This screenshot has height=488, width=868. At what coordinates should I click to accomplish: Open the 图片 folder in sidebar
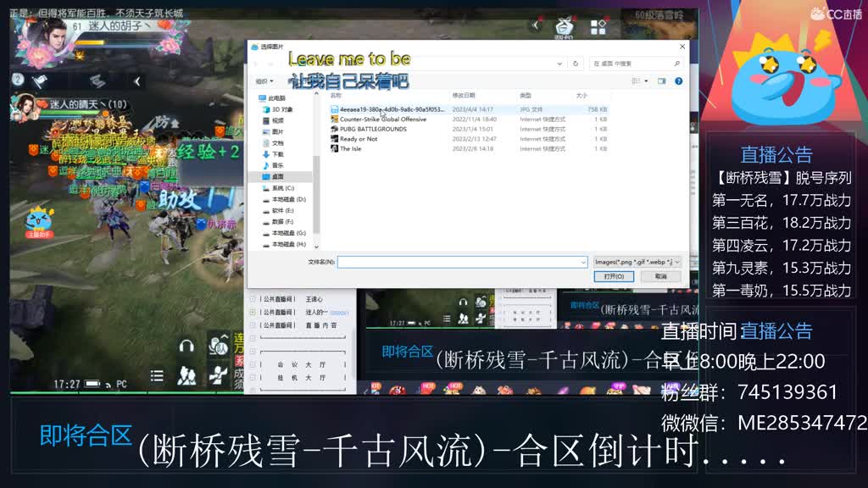[x=274, y=131]
